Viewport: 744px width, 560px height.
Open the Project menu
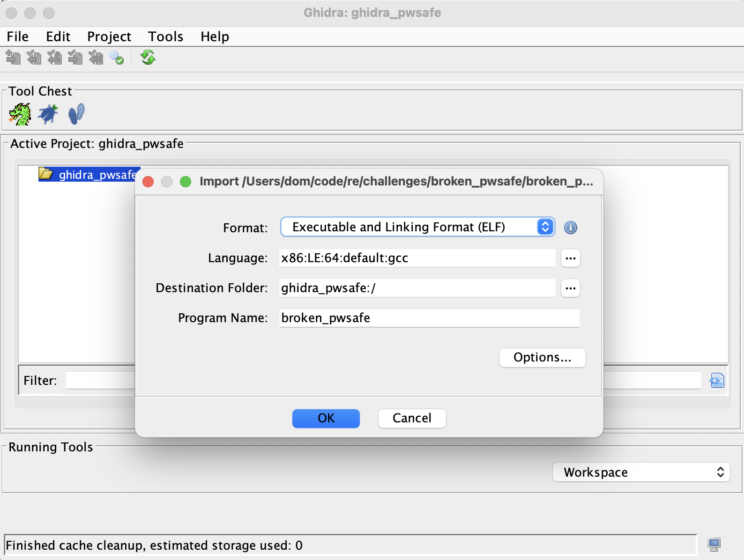point(109,37)
